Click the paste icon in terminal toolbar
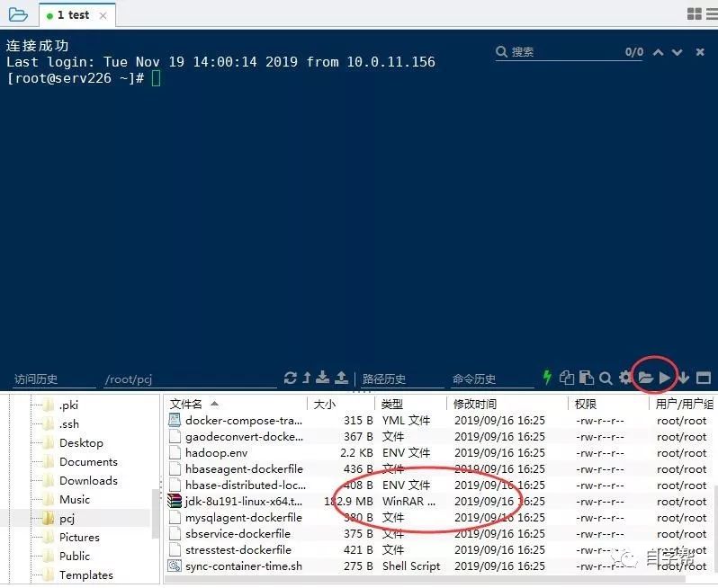This screenshot has width=718, height=588. 586,378
